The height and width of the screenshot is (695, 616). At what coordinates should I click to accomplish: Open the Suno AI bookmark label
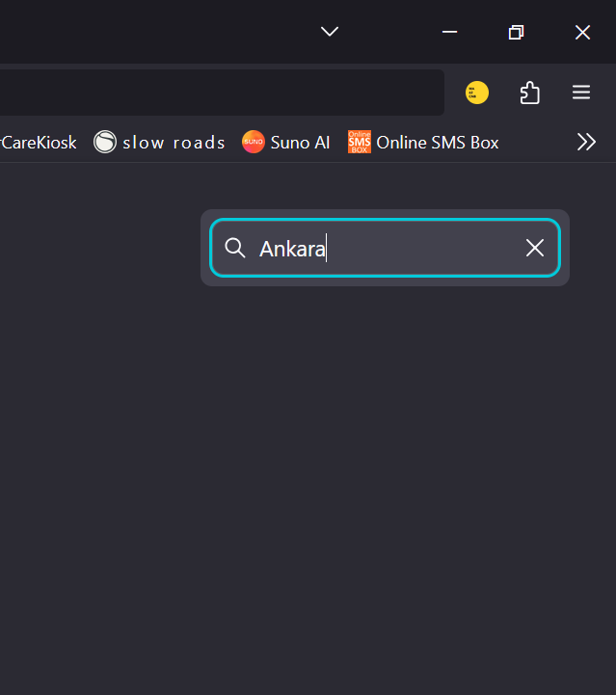pyautogui.click(x=300, y=143)
